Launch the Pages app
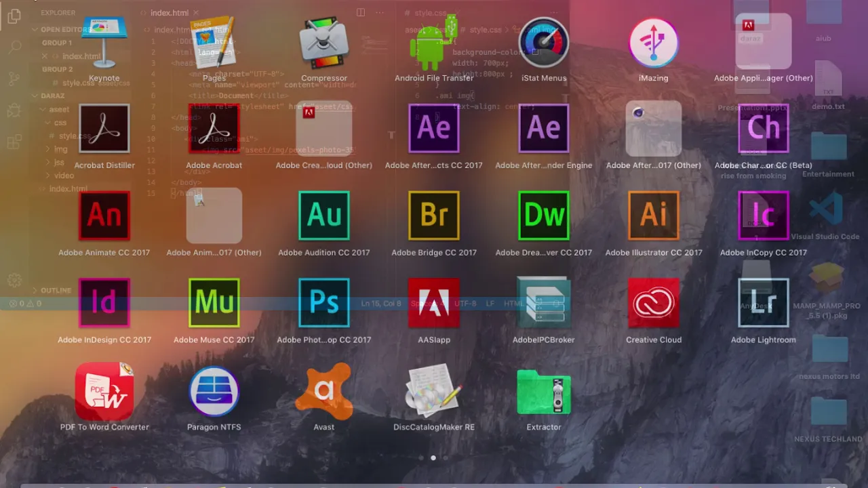868x488 pixels. (x=214, y=42)
